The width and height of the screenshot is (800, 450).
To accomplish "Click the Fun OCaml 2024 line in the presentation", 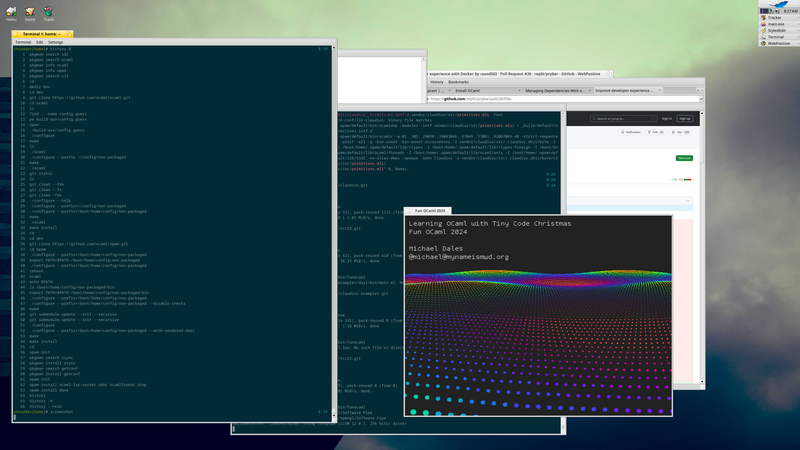I will [438, 232].
